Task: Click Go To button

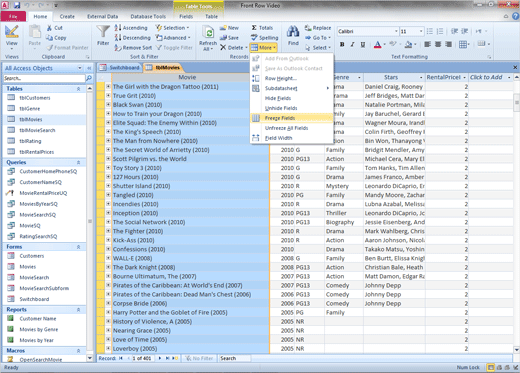Action: tap(318, 38)
